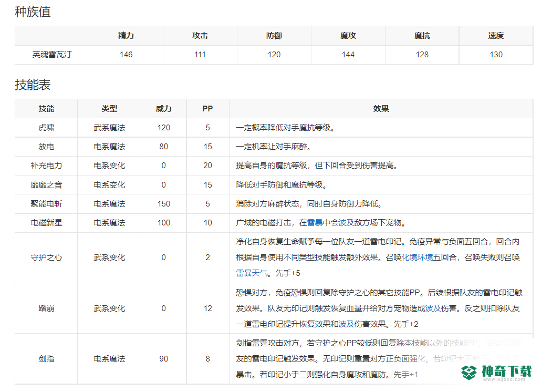Select the 魔抗 value 128

click(x=422, y=55)
